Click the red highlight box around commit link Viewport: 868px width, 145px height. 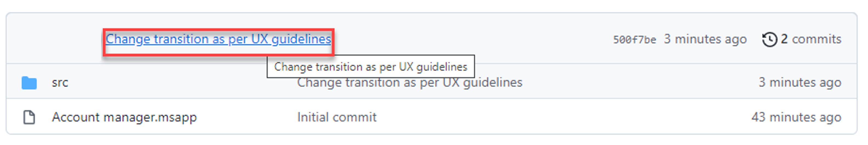218,42
